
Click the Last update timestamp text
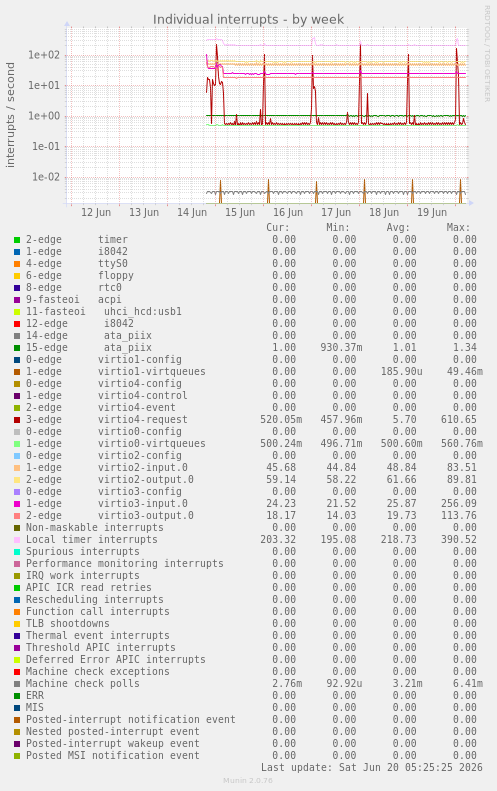(371, 767)
